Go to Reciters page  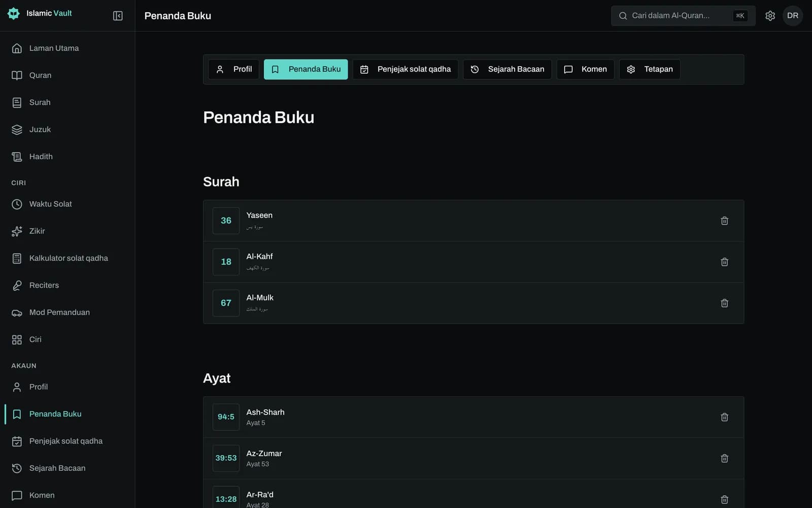coord(67,285)
